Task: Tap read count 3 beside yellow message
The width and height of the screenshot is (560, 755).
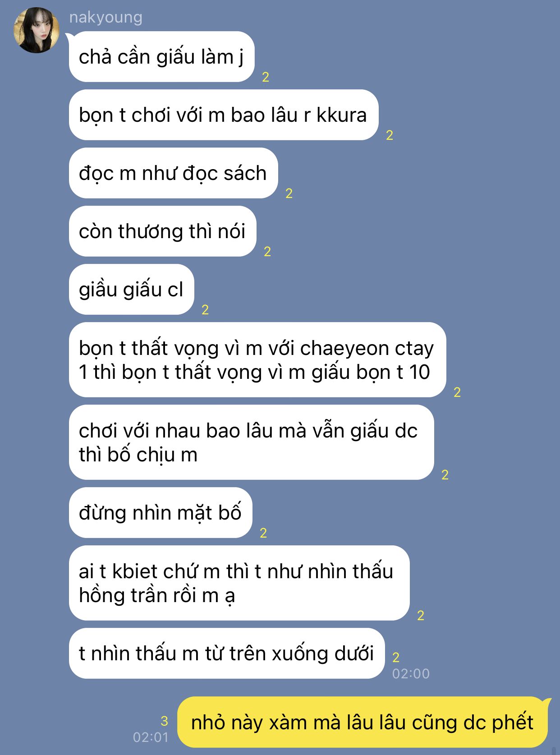Action: click(x=164, y=721)
